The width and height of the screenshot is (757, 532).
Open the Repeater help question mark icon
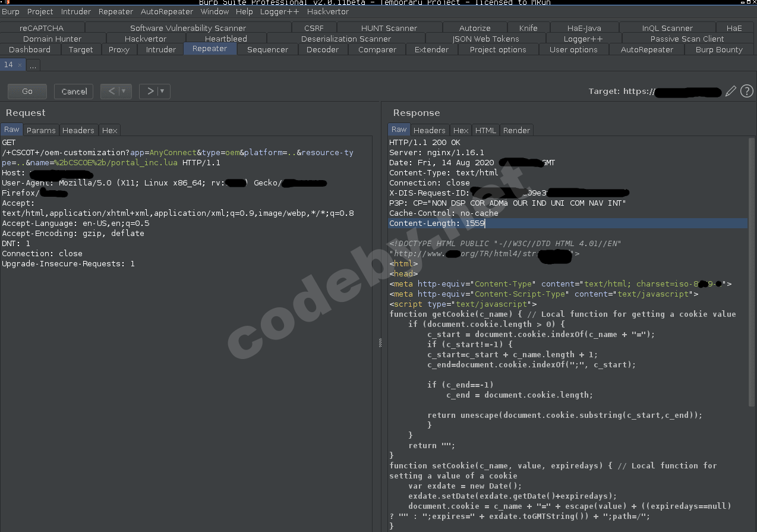click(x=747, y=91)
